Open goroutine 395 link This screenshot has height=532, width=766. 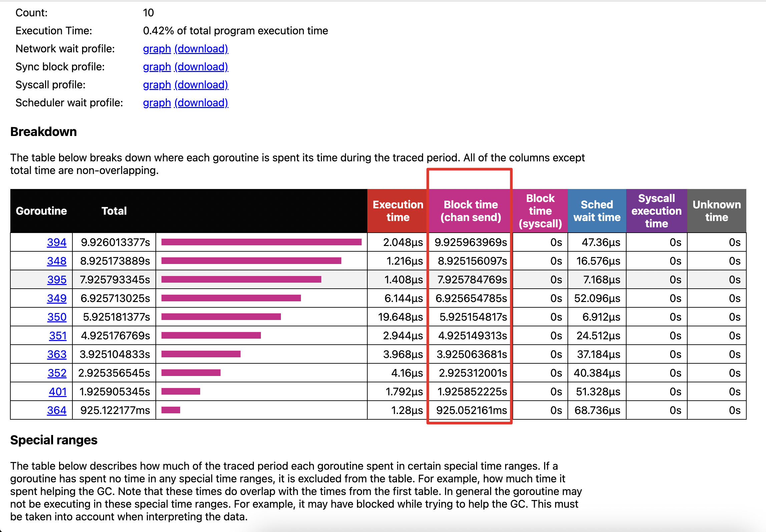(x=56, y=280)
